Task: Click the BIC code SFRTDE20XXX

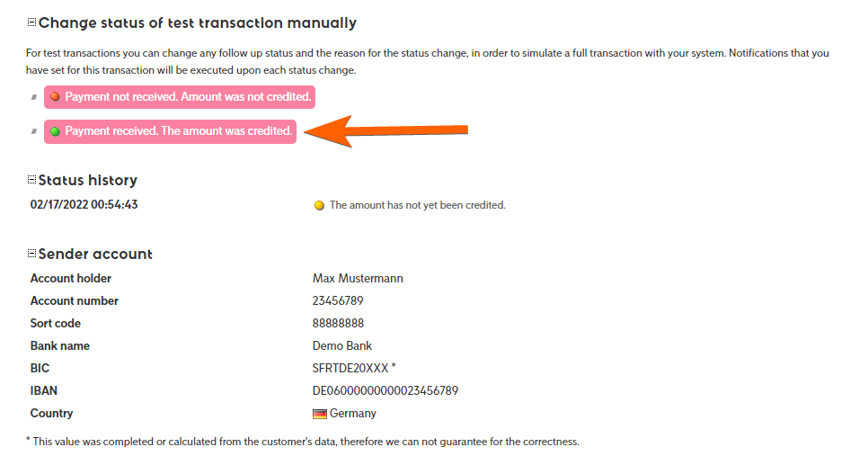Action: [350, 368]
